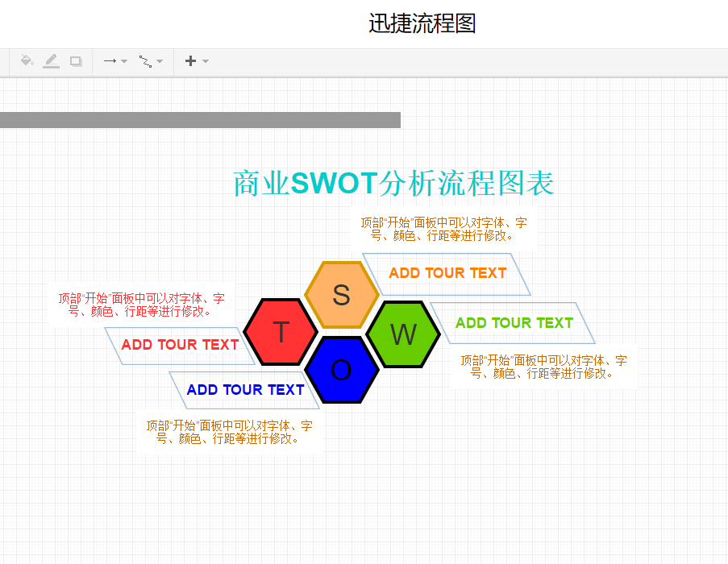The height and width of the screenshot is (564, 728).
Task: Select the waypoints connector icon
Action: coord(145,61)
